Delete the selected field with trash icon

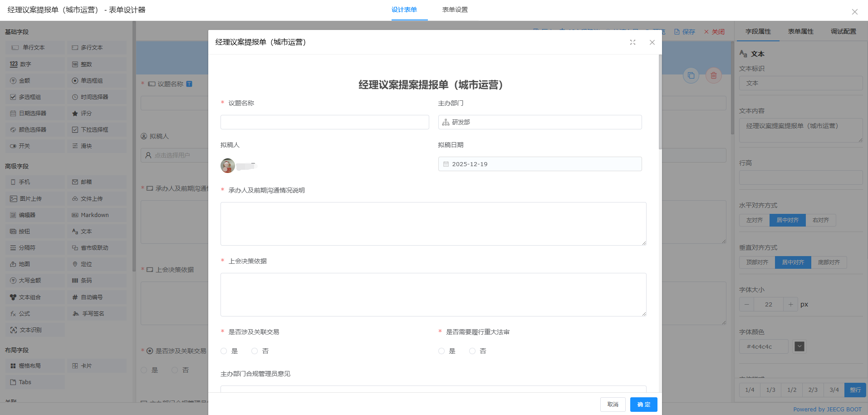(714, 75)
